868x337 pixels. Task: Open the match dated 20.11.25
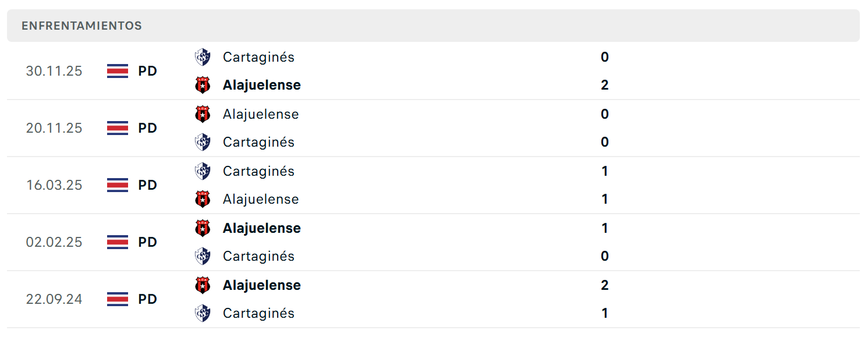pos(433,128)
